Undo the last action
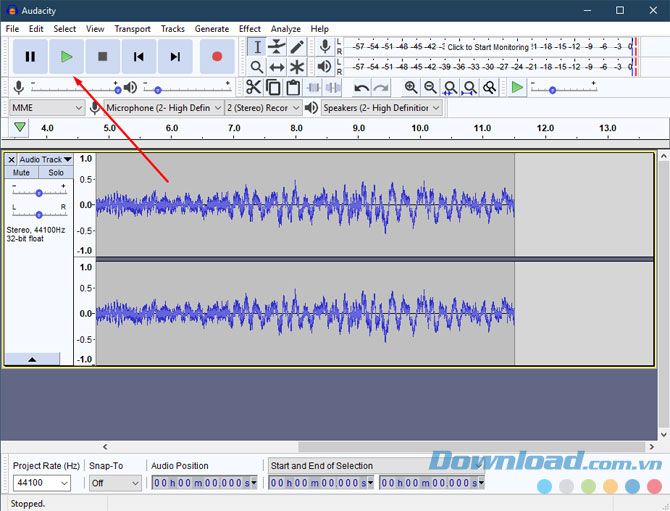 click(361, 88)
